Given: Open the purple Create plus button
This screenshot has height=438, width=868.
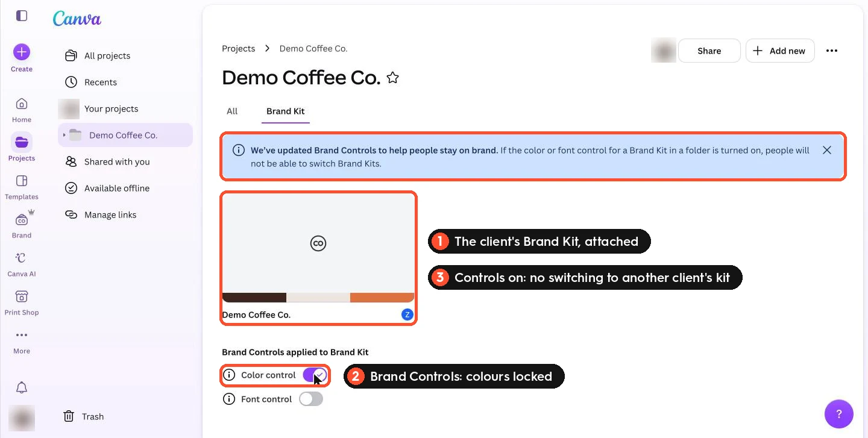Looking at the screenshot, I should pyautogui.click(x=22, y=52).
